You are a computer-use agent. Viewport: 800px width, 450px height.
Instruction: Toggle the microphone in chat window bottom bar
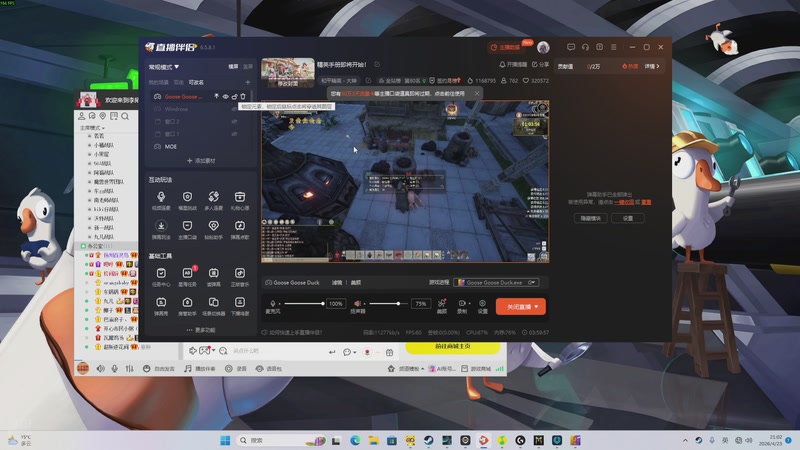click(115, 368)
